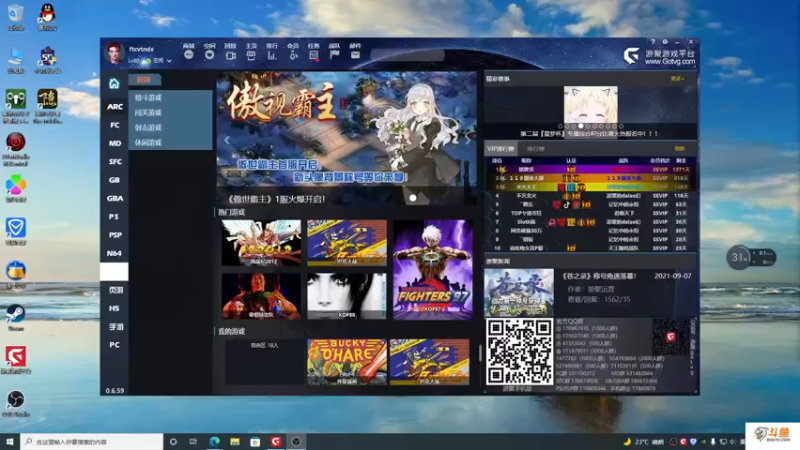Select the H5 platform tab
The height and width of the screenshot is (450, 800).
pos(114,309)
